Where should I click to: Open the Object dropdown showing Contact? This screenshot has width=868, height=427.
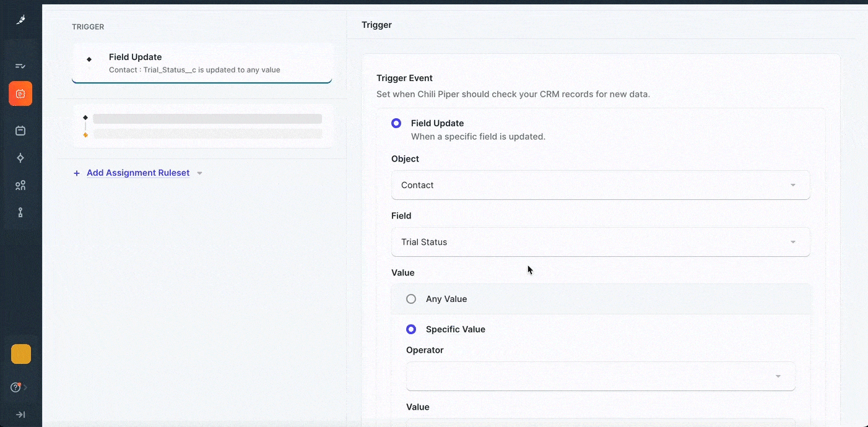pos(601,185)
